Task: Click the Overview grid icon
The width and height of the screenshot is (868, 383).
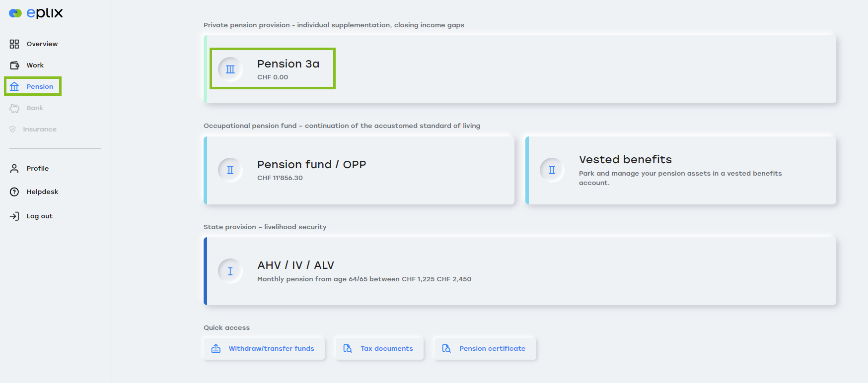Action: point(14,44)
